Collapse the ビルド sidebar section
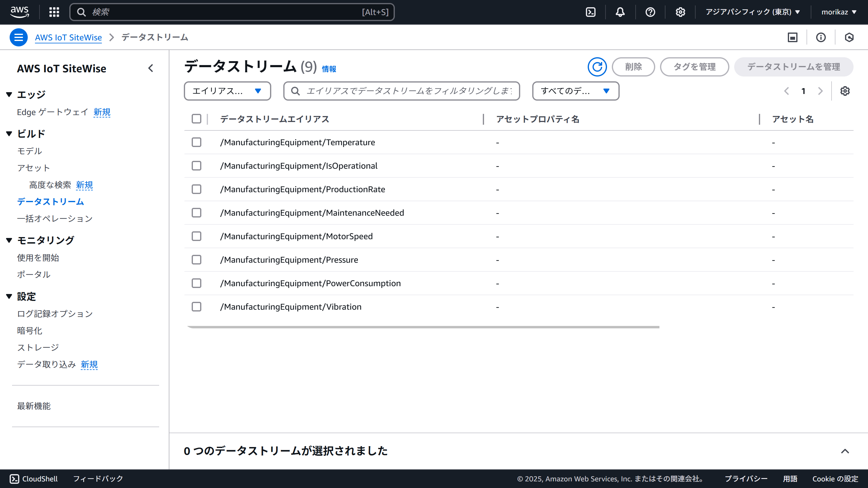Image resolution: width=868 pixels, height=488 pixels. click(x=9, y=134)
